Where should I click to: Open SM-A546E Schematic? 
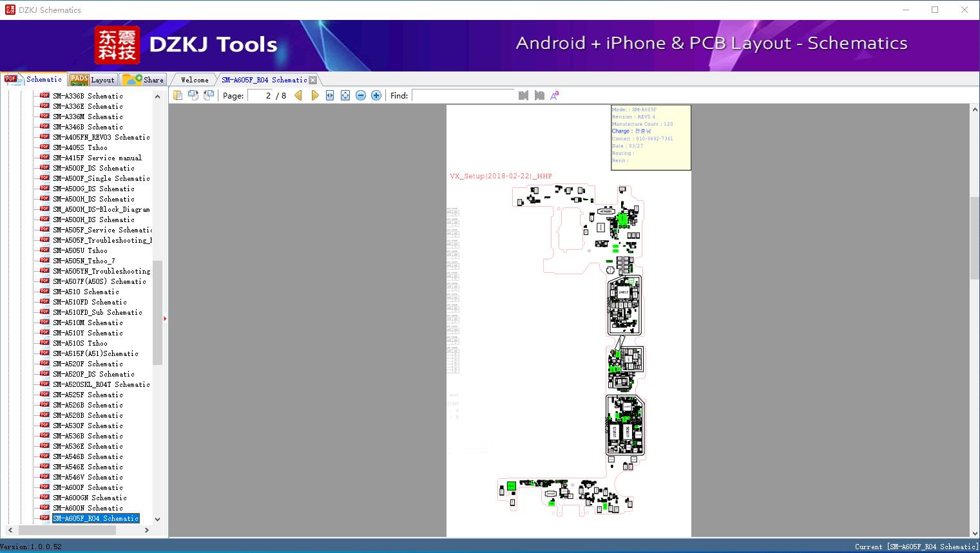88,467
